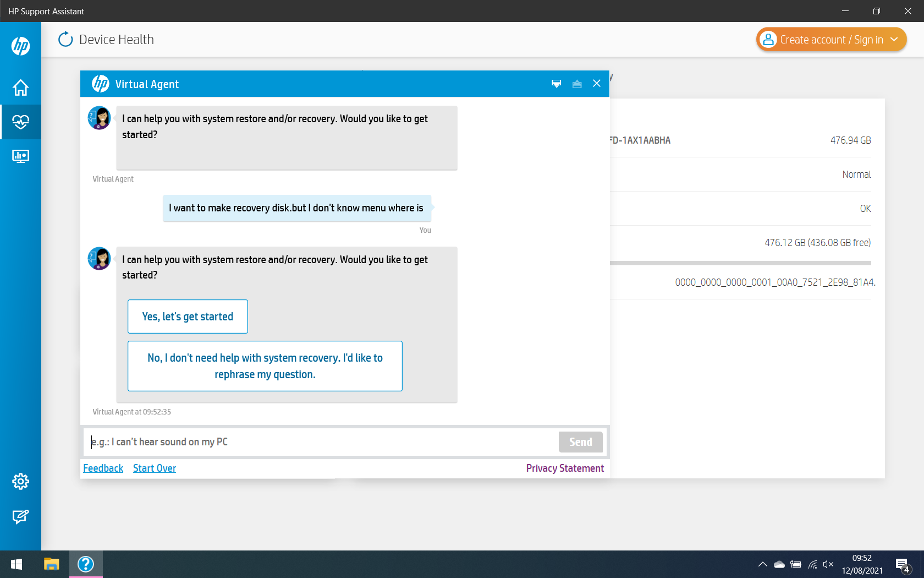The image size is (924, 578).
Task: Focus the chat message input field
Action: pos(322,442)
